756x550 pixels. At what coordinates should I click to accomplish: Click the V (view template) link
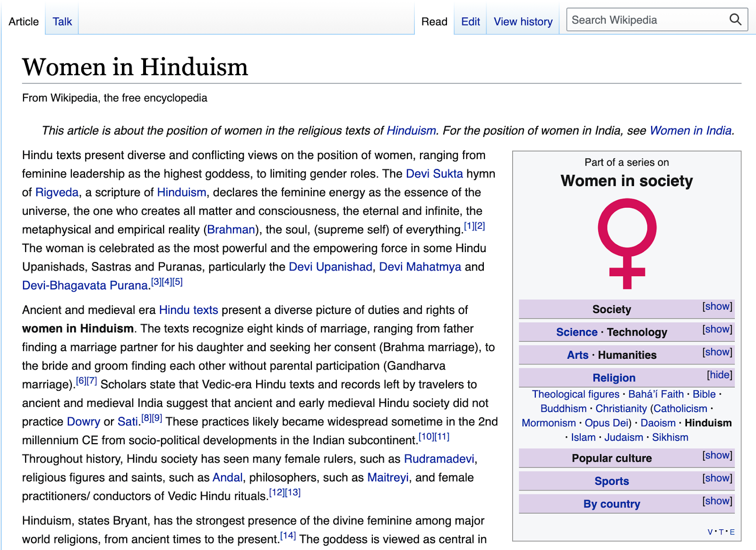710,532
